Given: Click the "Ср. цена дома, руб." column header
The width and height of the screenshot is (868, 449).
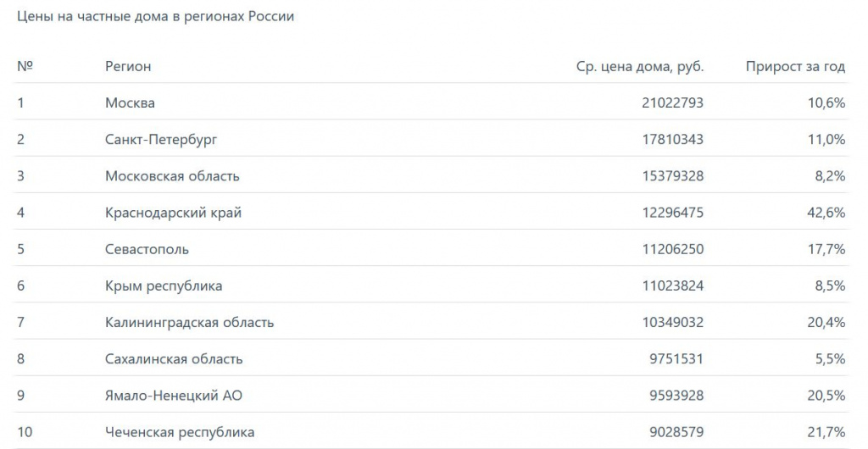Looking at the screenshot, I should [x=639, y=66].
